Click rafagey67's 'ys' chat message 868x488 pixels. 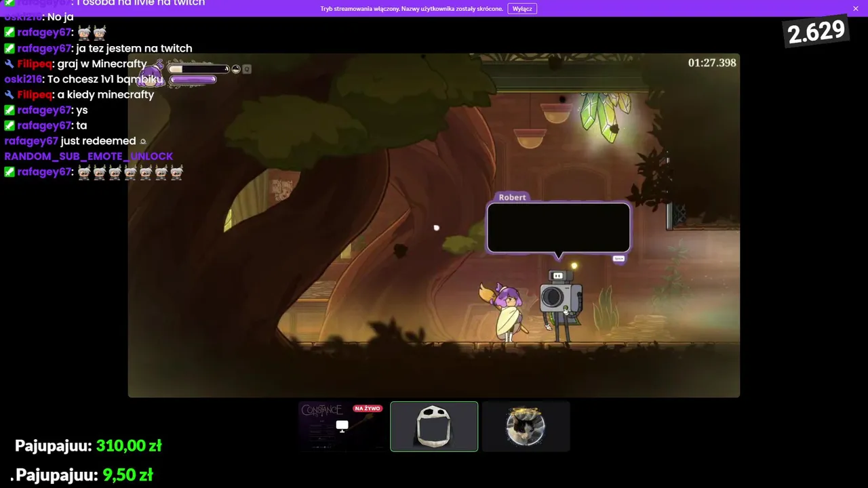(x=82, y=110)
